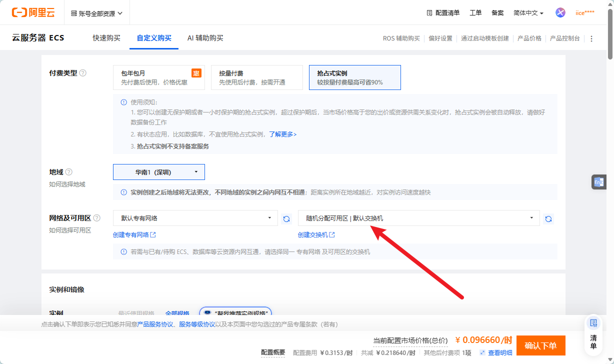Open the user avatar icon
Screen dimensions: 614x364
point(560,12)
